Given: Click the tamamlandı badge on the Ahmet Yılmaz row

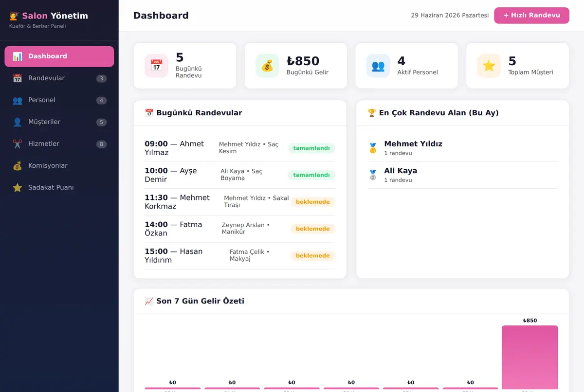Looking at the screenshot, I should (311, 148).
